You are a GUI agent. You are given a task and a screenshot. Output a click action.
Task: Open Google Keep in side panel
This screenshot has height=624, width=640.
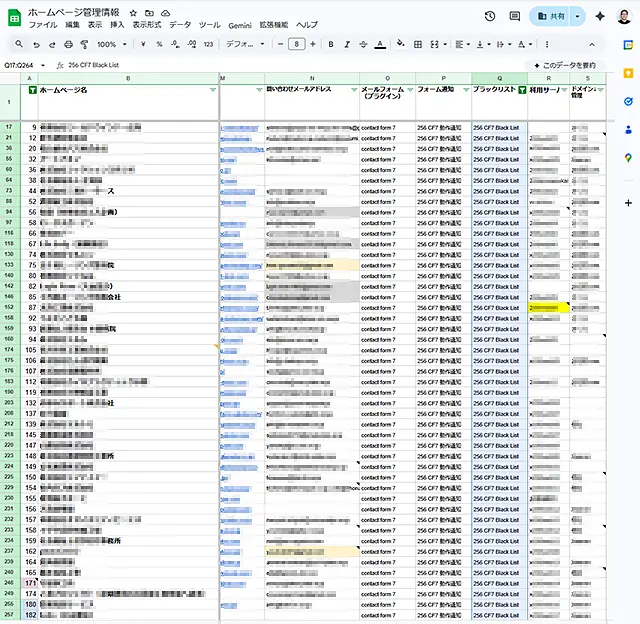point(627,72)
